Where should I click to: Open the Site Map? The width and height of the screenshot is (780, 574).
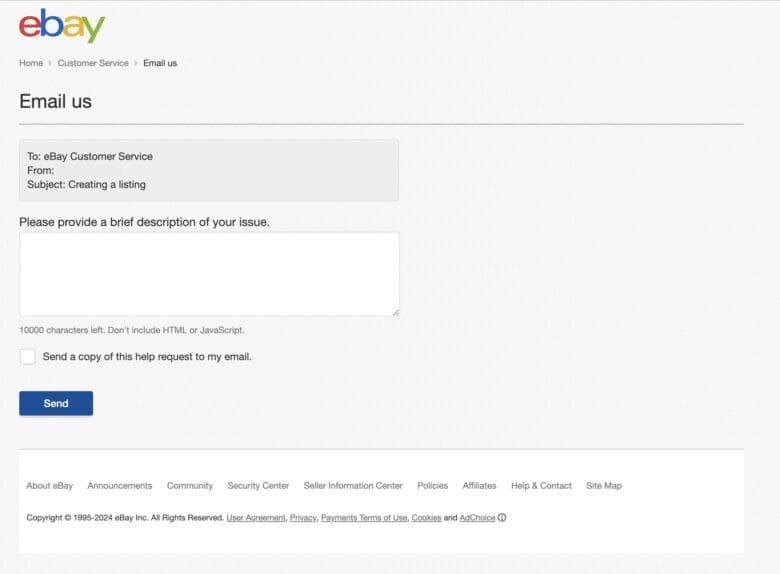[604, 486]
